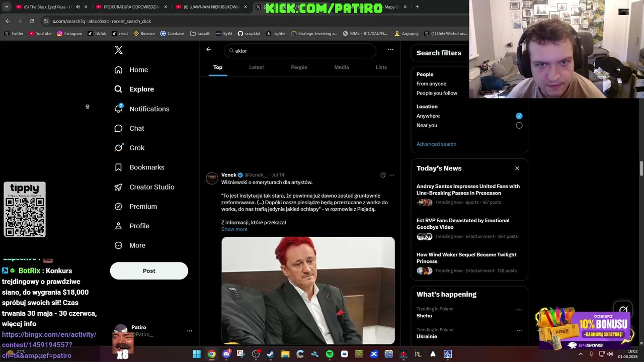Open options for Shehu trend

pyautogui.click(x=519, y=310)
